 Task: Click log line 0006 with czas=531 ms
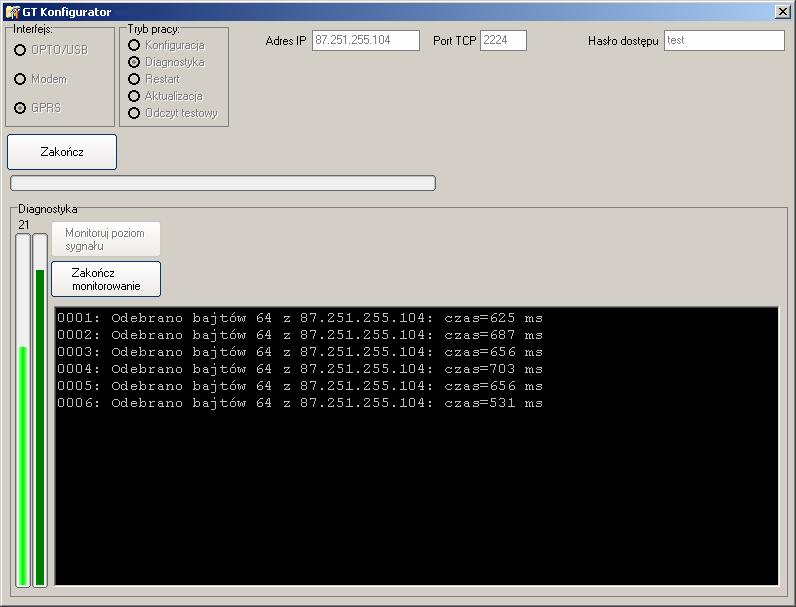coord(300,403)
